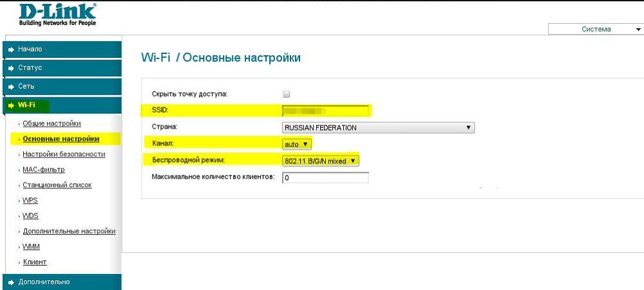This screenshot has width=644, height=290.
Task: Open Основные настройки link
Action: click(x=61, y=139)
